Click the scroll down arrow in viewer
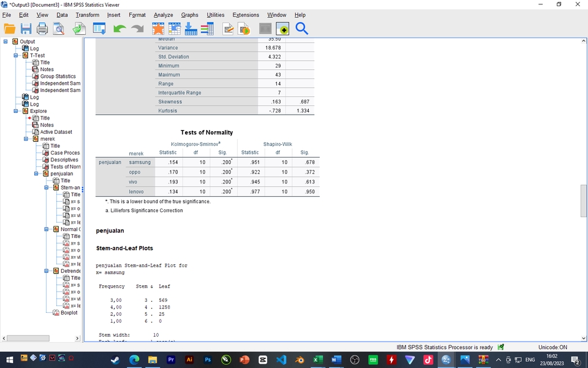 [583, 338]
